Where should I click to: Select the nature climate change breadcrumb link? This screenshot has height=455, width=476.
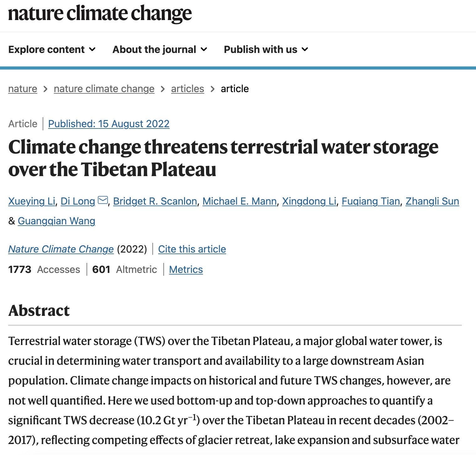[104, 89]
